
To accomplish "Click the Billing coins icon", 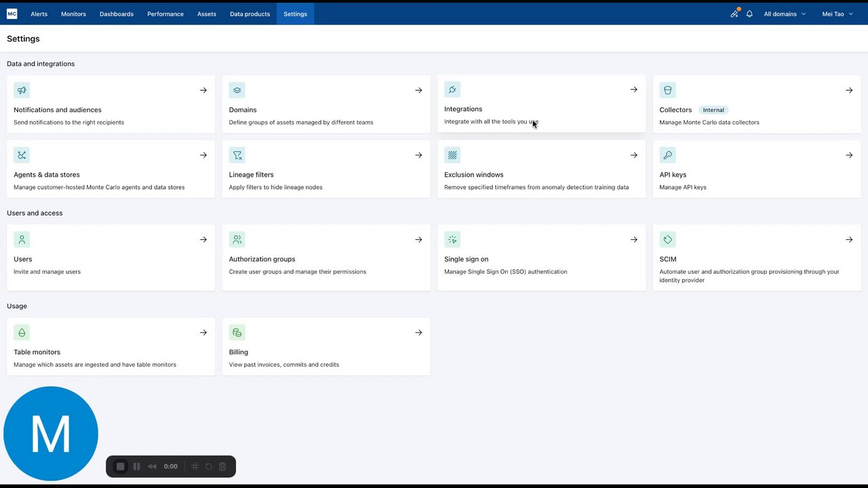I will click(x=237, y=333).
